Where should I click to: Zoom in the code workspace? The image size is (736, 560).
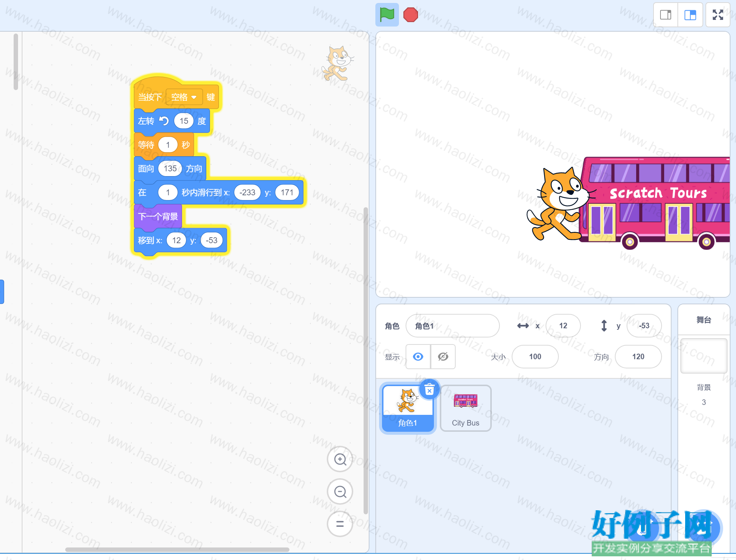tap(340, 459)
